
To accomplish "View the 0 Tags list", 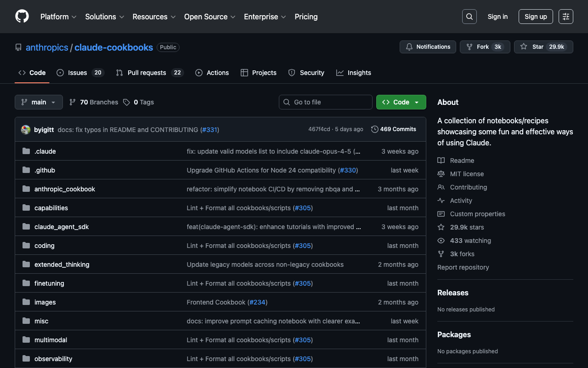I will [139, 102].
